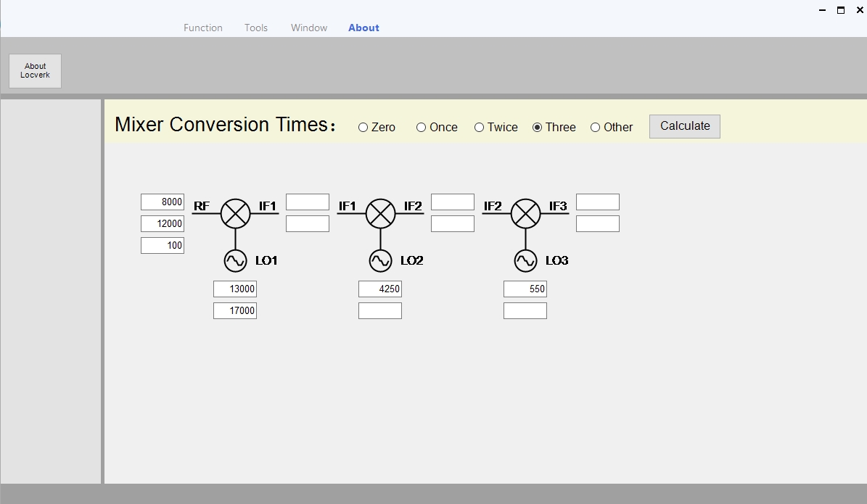The image size is (867, 504).
Task: Open the Tools menu
Action: [256, 28]
